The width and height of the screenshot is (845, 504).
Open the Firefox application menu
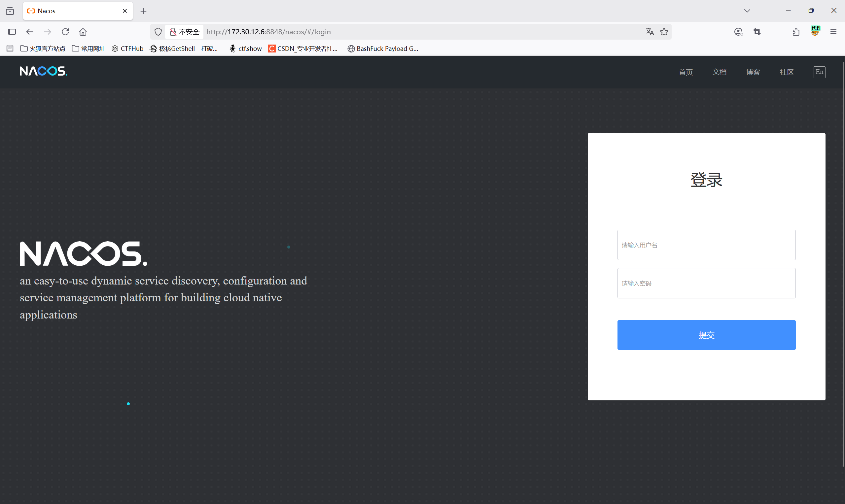[833, 32]
